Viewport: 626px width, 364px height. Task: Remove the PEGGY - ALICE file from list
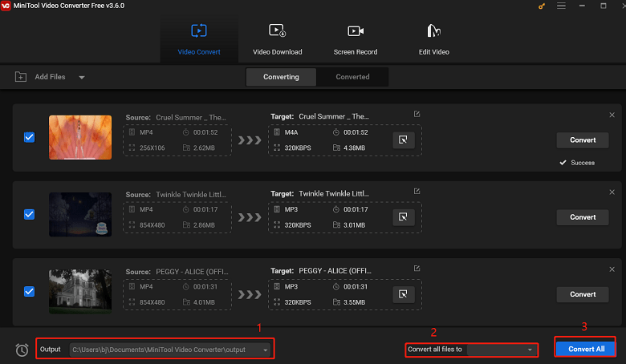click(612, 269)
